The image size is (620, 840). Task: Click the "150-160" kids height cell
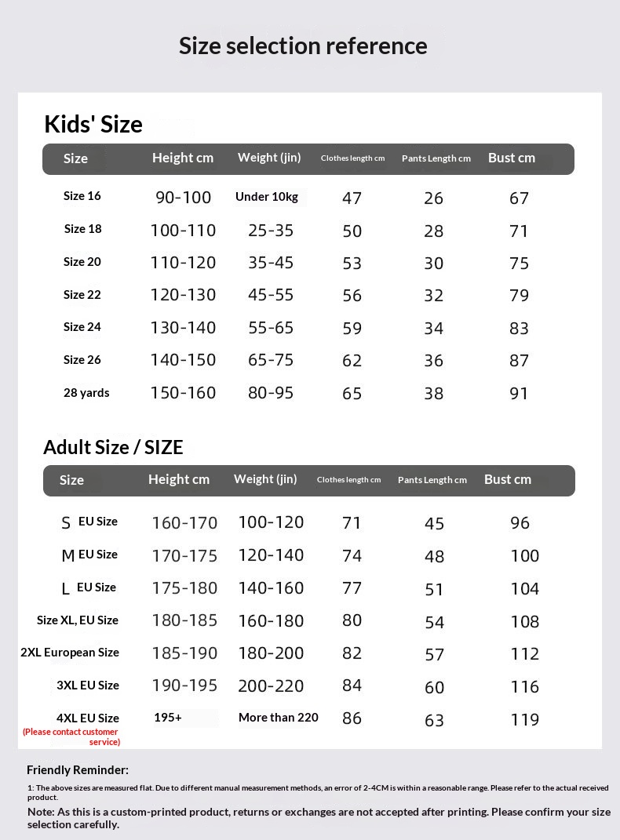(x=183, y=393)
